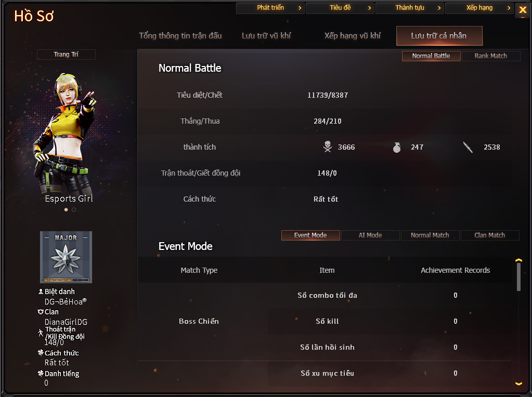Click the skull headshot kills icon
The width and height of the screenshot is (532, 397).
(x=328, y=147)
